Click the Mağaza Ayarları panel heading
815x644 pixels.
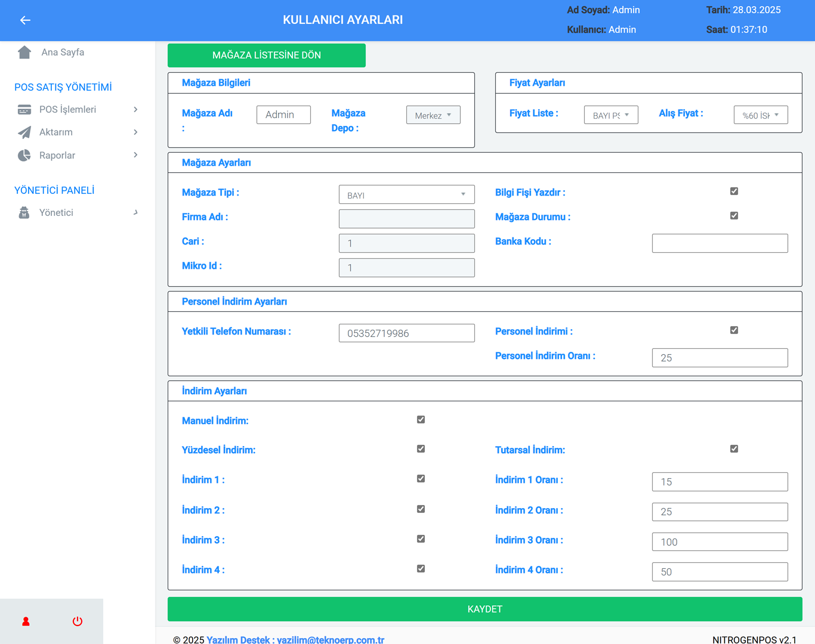(x=216, y=163)
